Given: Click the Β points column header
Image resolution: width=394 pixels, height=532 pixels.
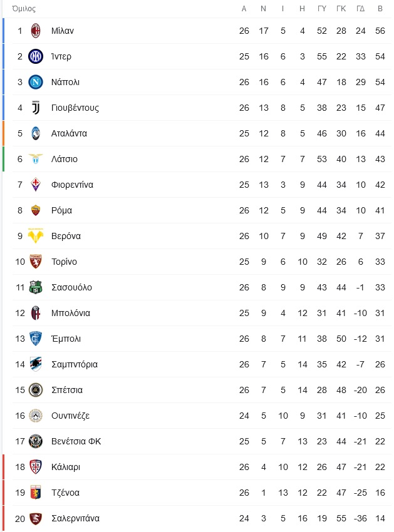Looking at the screenshot, I should click(380, 9).
